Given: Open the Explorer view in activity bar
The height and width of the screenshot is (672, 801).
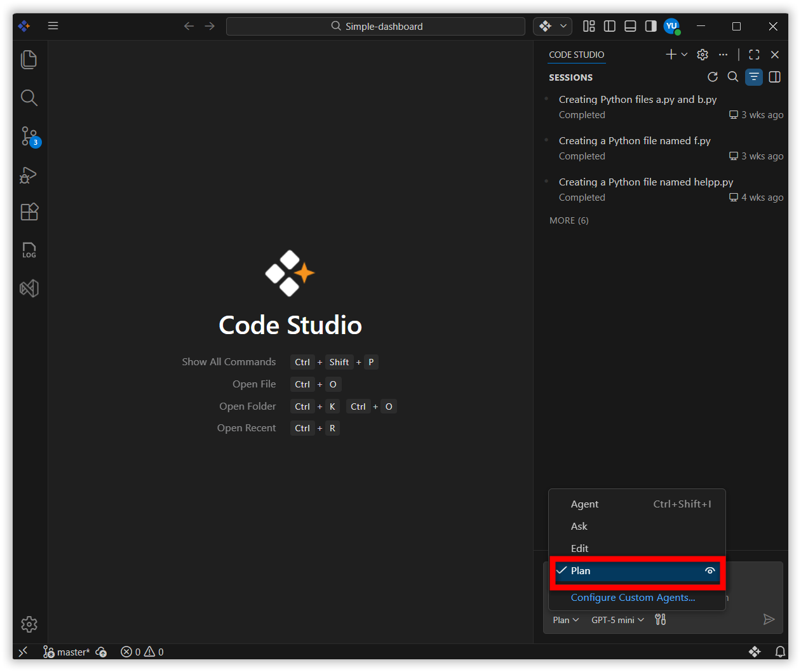Looking at the screenshot, I should pos(29,60).
